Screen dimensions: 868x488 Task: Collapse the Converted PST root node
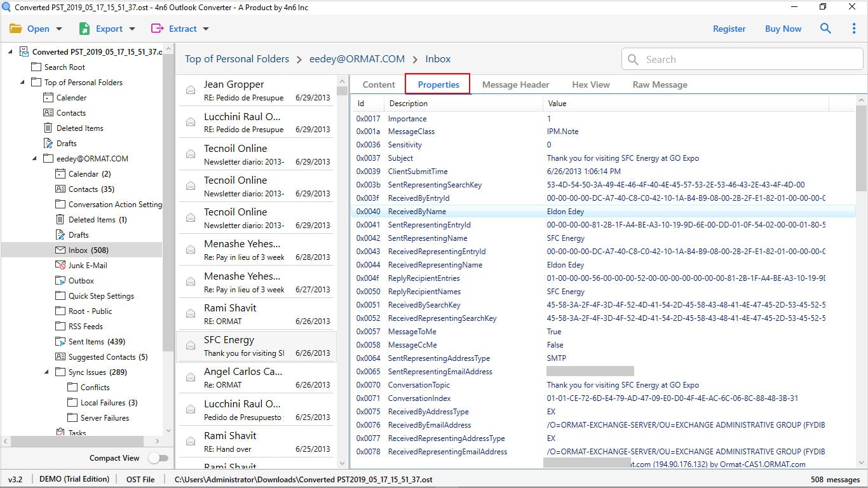click(x=10, y=52)
